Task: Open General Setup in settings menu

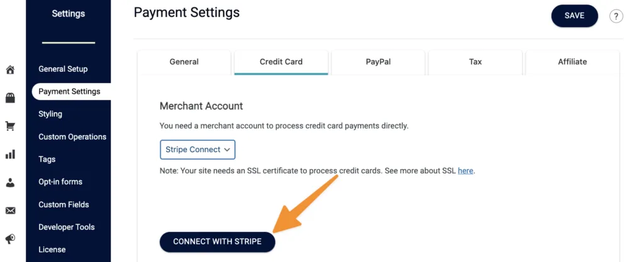Action: click(63, 69)
